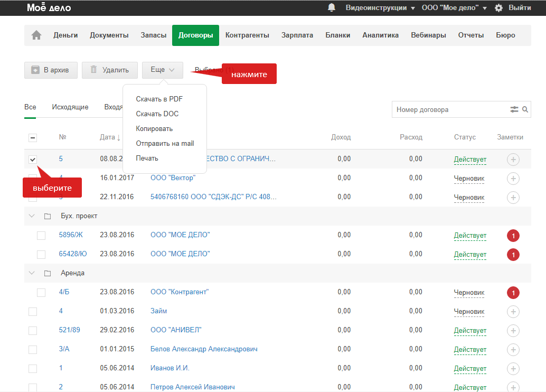Image resolution: width=546 pixels, height=392 pixels.
Task: Choose Скачать в PDF from menu
Action: (159, 99)
